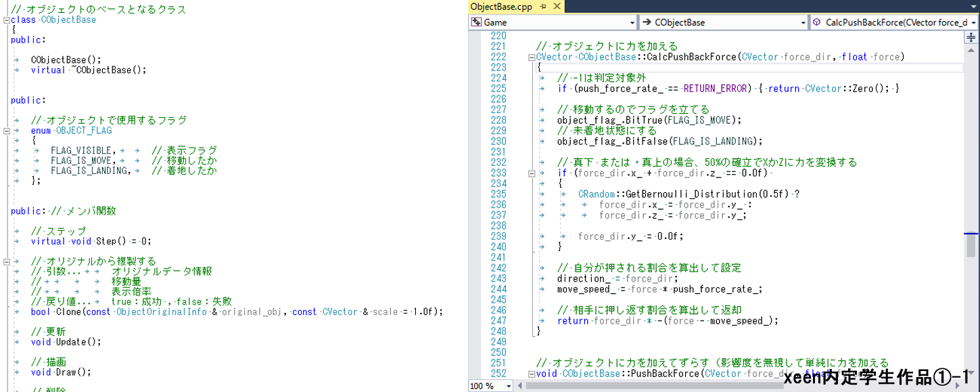Collapse the PushBackForce function at line 252

532,374
